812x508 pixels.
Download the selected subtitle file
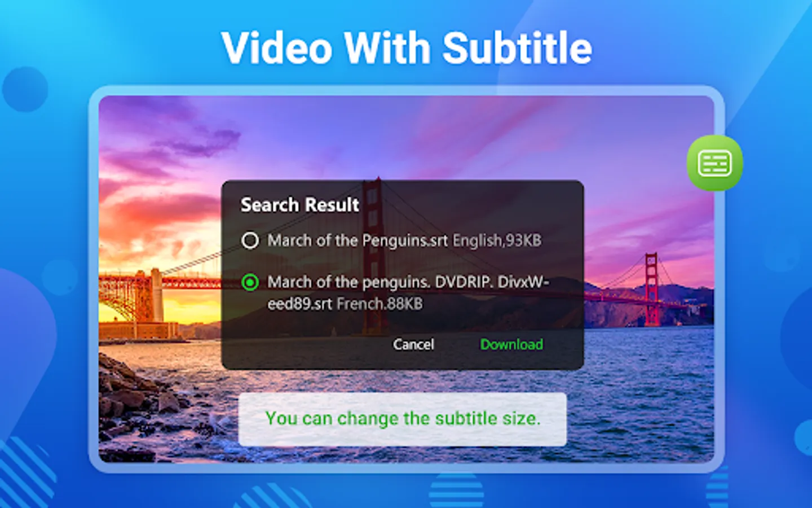tap(511, 344)
